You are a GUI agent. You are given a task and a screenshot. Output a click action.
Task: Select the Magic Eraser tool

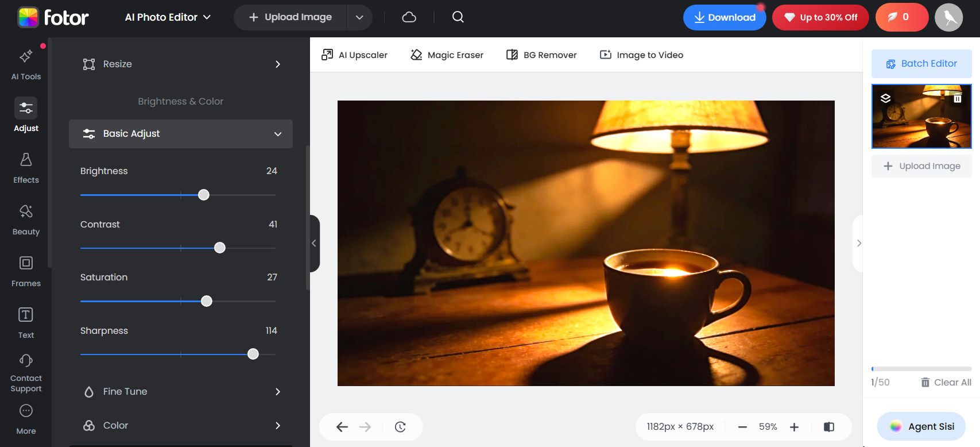pos(447,55)
